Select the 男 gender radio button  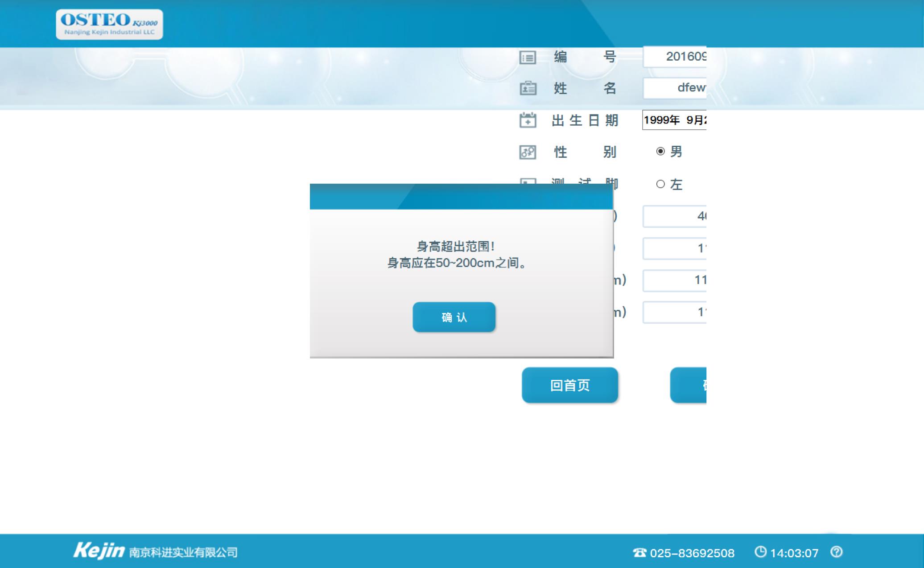point(660,152)
